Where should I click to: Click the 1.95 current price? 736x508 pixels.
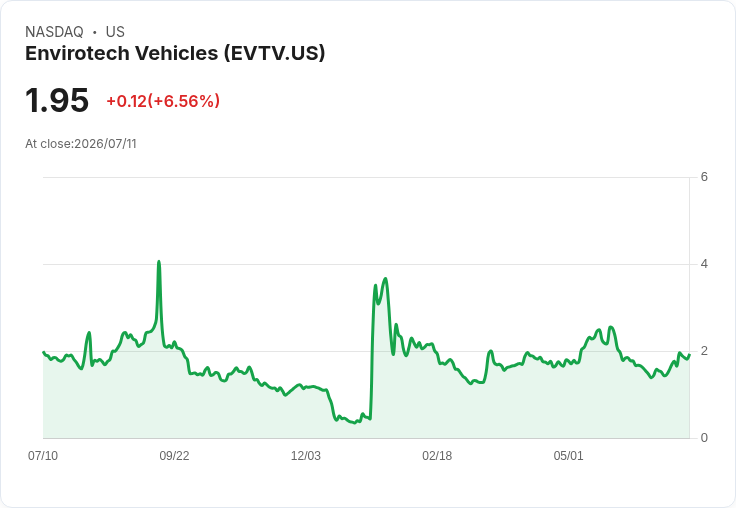click(x=57, y=100)
